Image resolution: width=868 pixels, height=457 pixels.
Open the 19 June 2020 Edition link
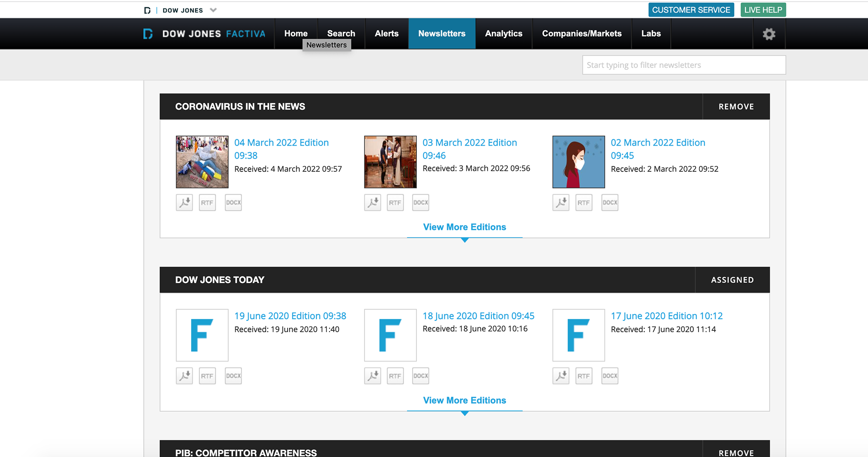(290, 316)
